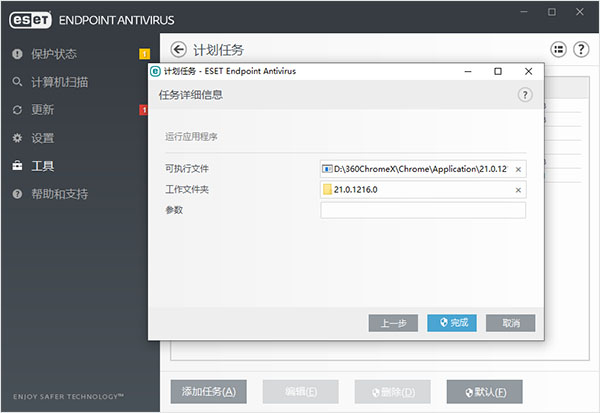Viewport: 600px width, 413px height.
Task: Click ESET icon in dialog title bar
Action: (155, 71)
